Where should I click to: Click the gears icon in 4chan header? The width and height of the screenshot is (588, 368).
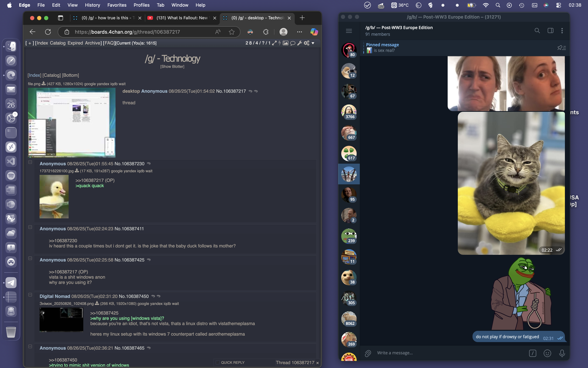(307, 43)
